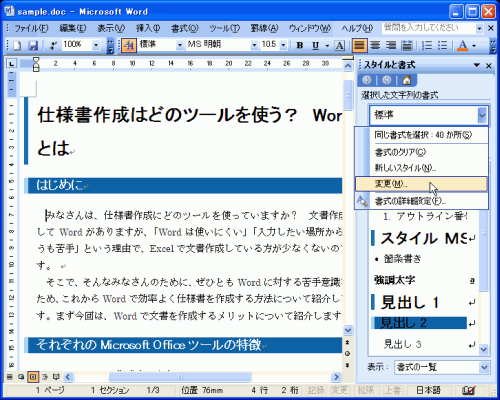Open the 標準 selected-format dropdown in pane
The image size is (500, 400).
[x=482, y=115]
